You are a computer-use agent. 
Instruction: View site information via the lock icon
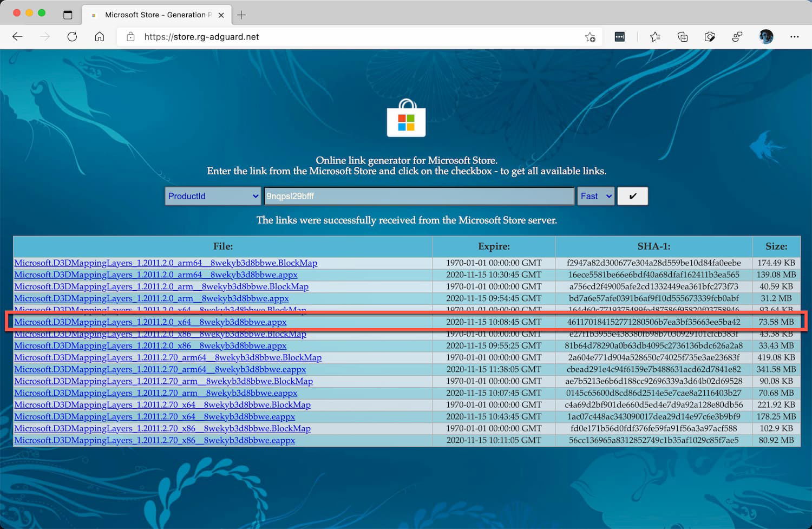(x=130, y=37)
